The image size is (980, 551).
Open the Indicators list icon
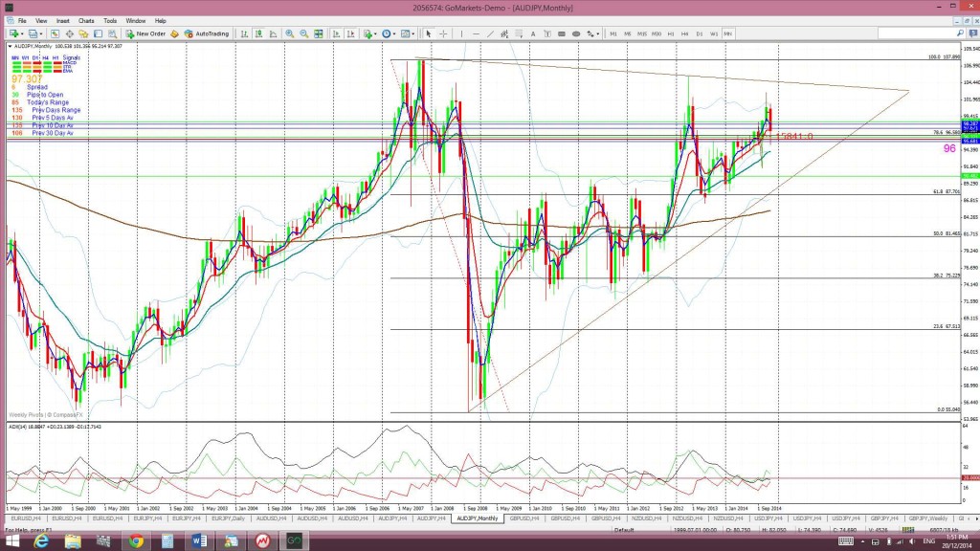pyautogui.click(x=368, y=33)
